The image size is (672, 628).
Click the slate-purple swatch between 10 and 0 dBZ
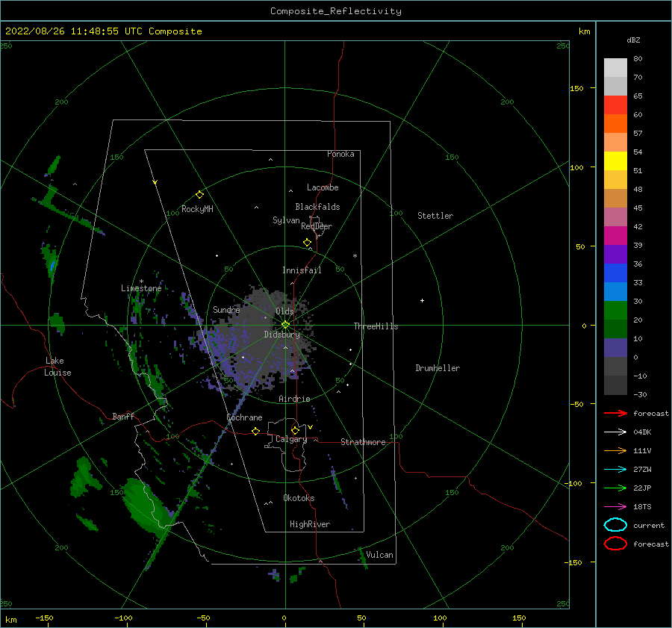[615, 348]
